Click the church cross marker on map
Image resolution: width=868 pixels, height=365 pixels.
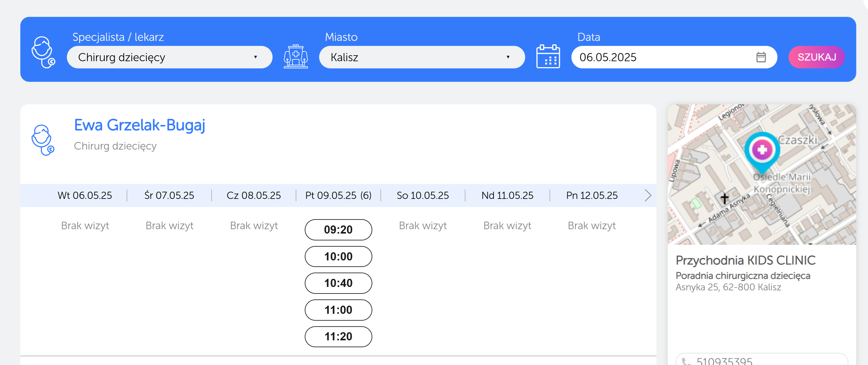pyautogui.click(x=725, y=198)
